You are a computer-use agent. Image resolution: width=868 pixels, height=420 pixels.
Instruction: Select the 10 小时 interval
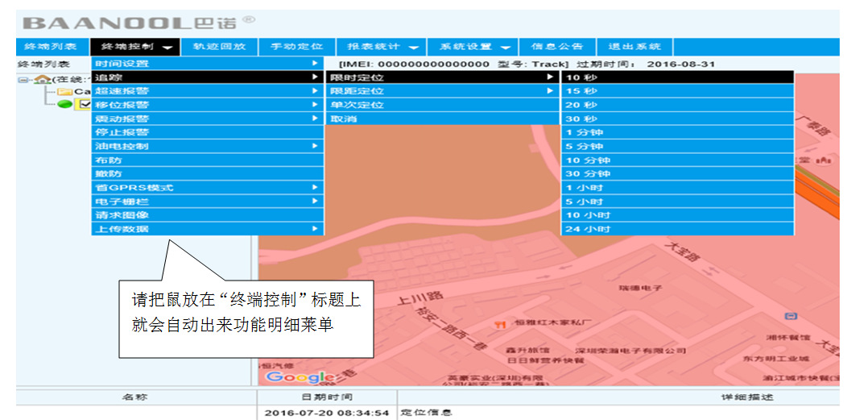pos(678,215)
